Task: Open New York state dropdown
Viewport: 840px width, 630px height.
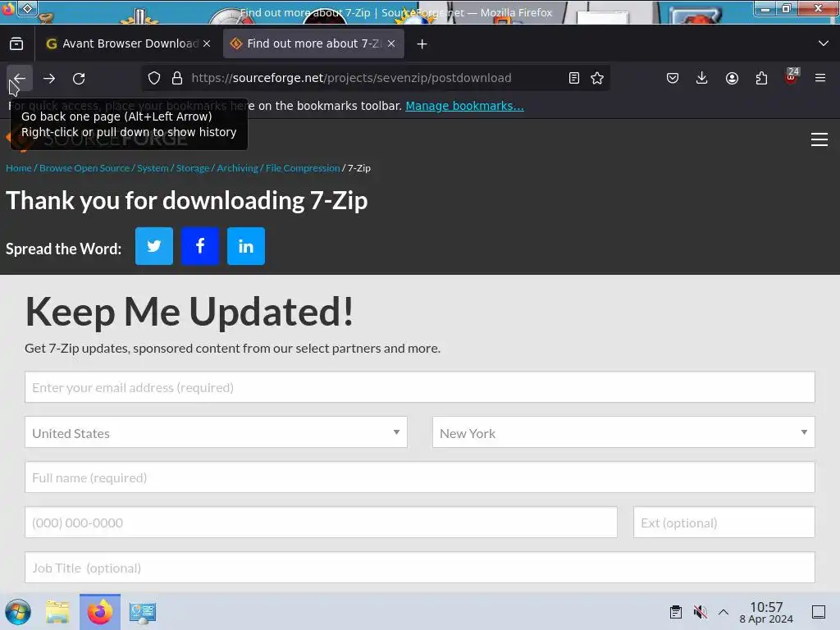Action: [623, 432]
